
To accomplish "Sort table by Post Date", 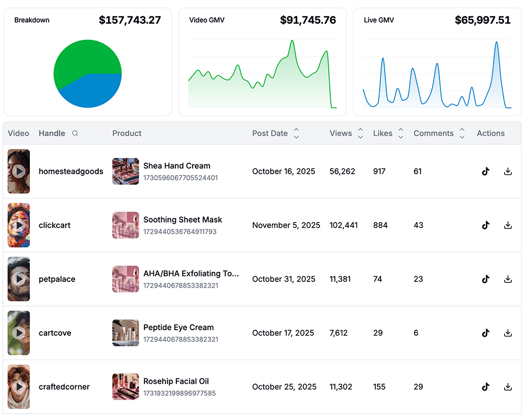I will [x=296, y=133].
